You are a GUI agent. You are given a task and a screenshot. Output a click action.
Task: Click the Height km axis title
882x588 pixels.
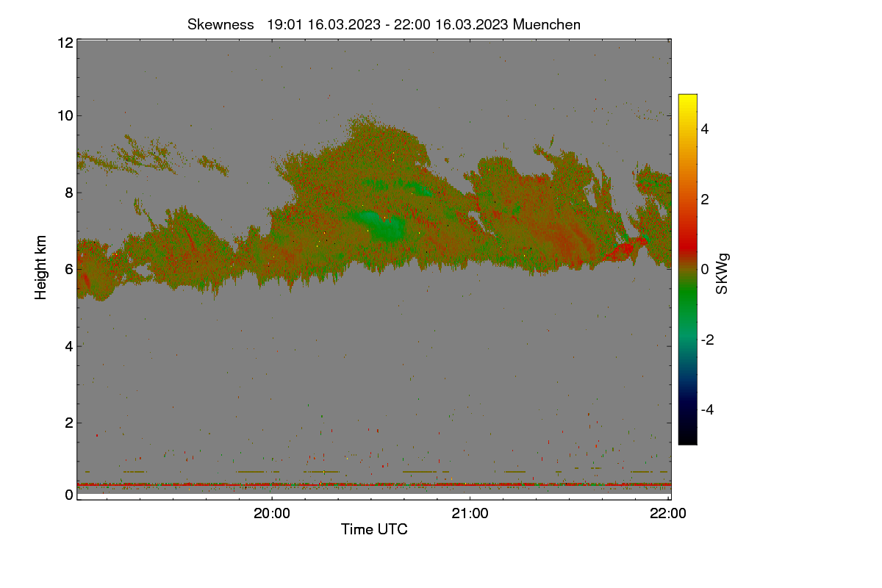click(41, 268)
